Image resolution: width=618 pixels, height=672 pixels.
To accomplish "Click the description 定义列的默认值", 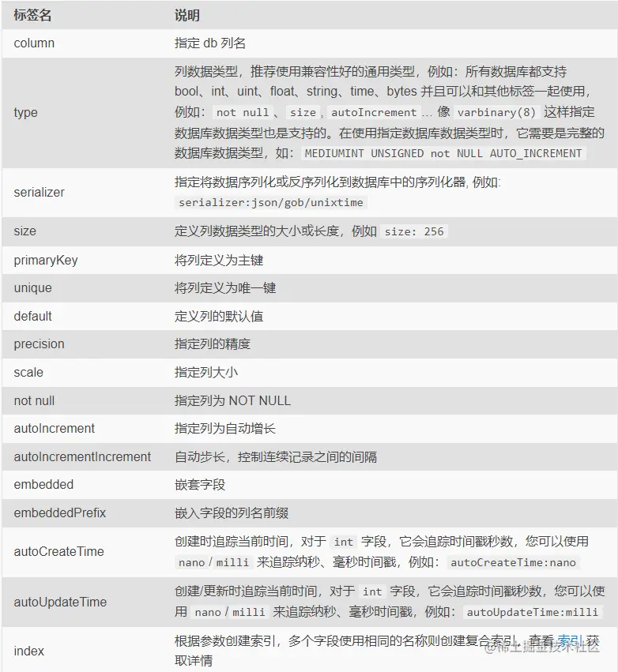I will (x=219, y=316).
